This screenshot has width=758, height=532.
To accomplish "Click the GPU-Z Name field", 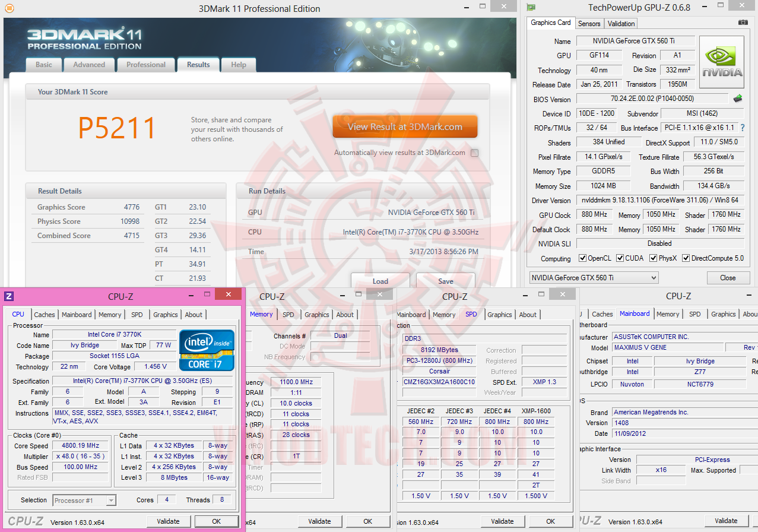I will [x=635, y=41].
